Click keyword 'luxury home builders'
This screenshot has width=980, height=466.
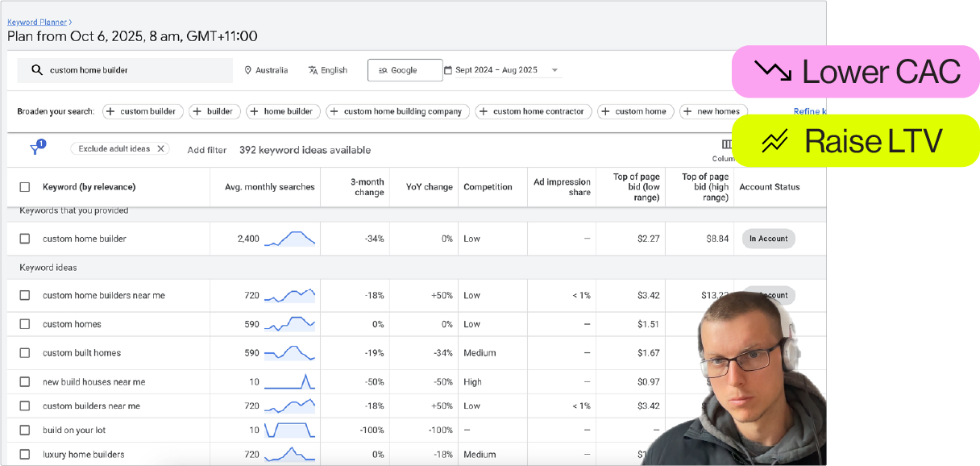pyautogui.click(x=84, y=455)
